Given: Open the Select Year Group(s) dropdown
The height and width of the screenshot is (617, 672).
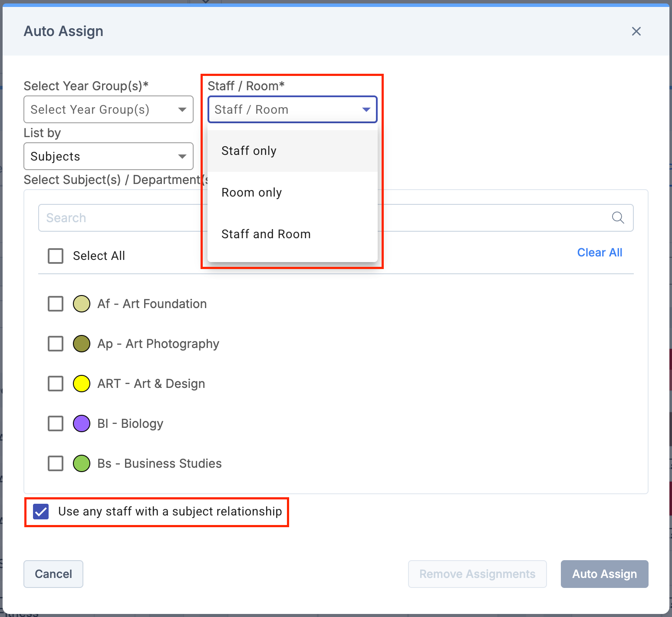Looking at the screenshot, I should [108, 109].
